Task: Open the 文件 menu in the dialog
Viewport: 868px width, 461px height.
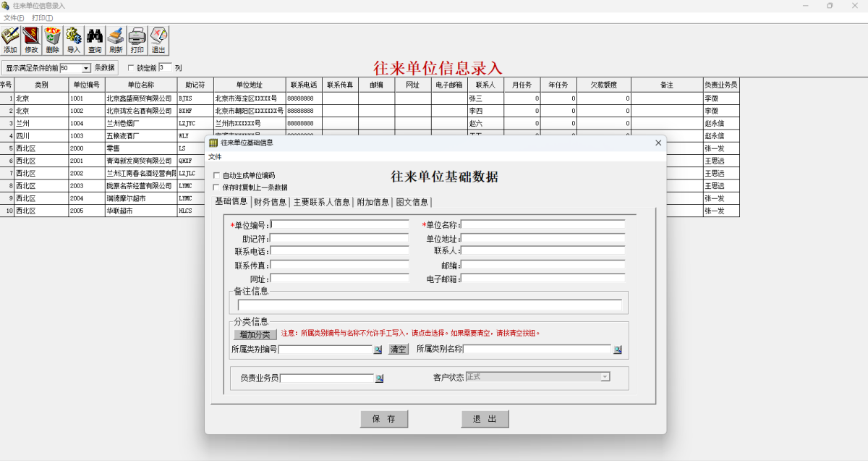Action: coord(215,155)
